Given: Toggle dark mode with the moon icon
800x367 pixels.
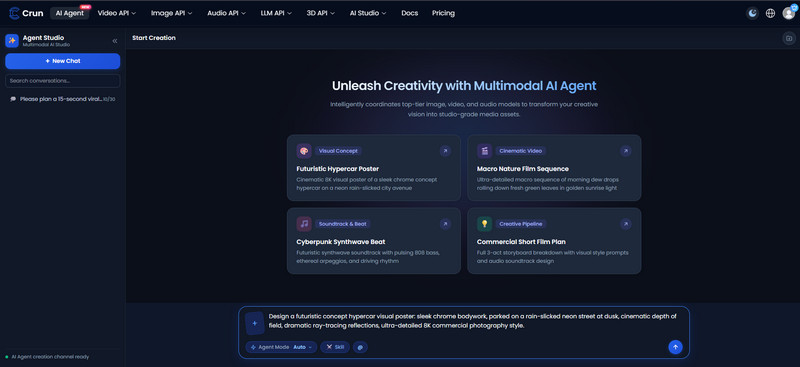Looking at the screenshot, I should click(x=752, y=13).
